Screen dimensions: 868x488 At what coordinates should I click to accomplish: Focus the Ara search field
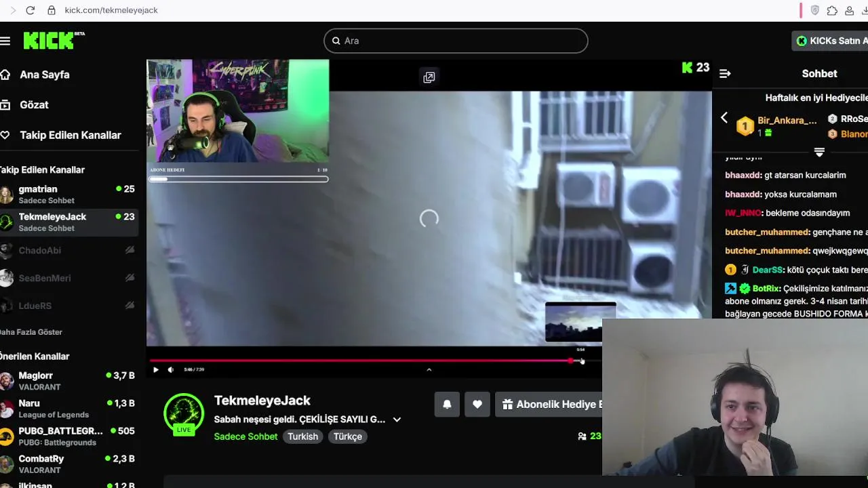(456, 41)
